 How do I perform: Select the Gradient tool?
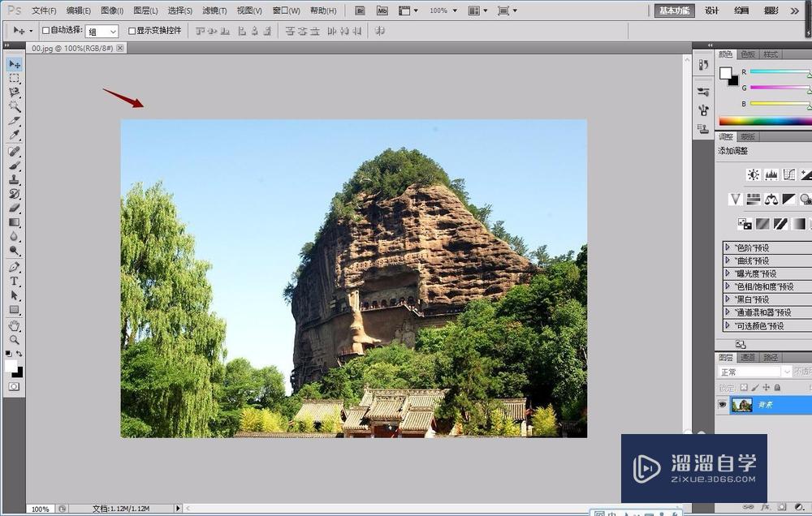(14, 222)
